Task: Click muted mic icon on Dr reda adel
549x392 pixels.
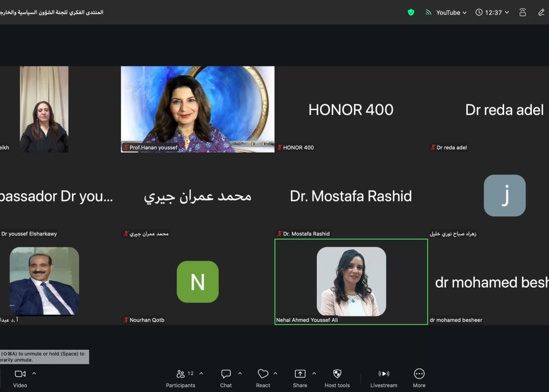Action: pyautogui.click(x=433, y=148)
